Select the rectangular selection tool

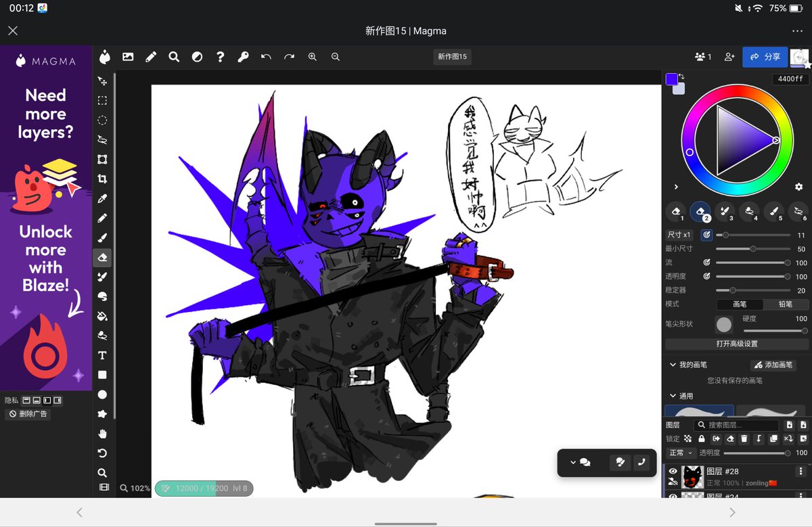coord(102,101)
